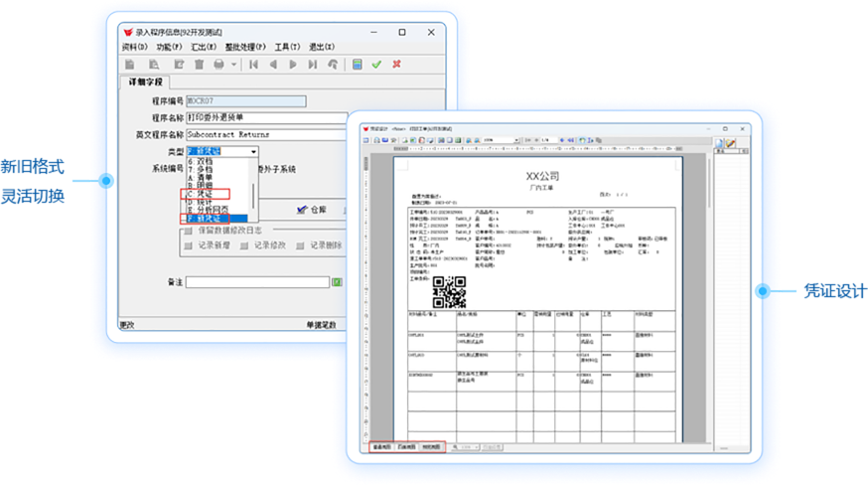
Task: Open the 功能(F) menu
Action: [x=170, y=47]
